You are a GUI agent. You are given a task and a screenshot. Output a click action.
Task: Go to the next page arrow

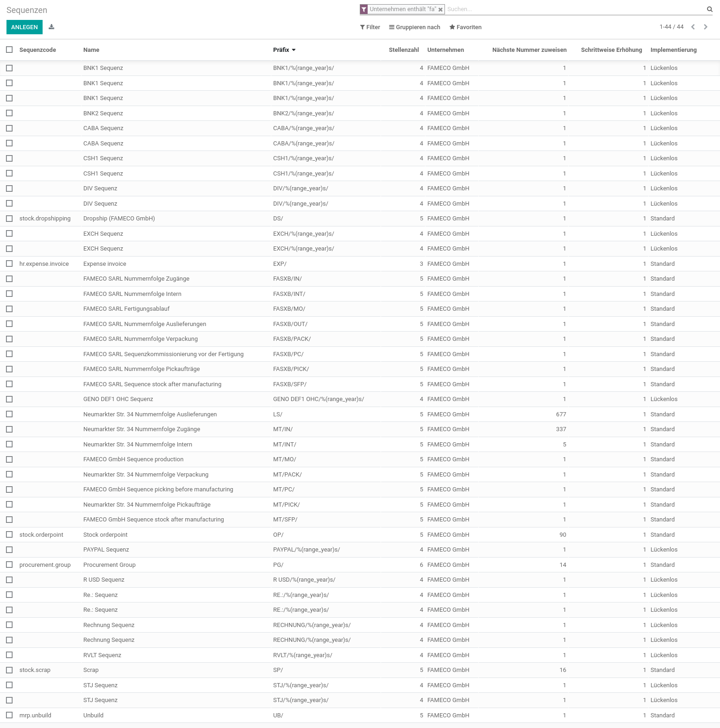tap(705, 27)
